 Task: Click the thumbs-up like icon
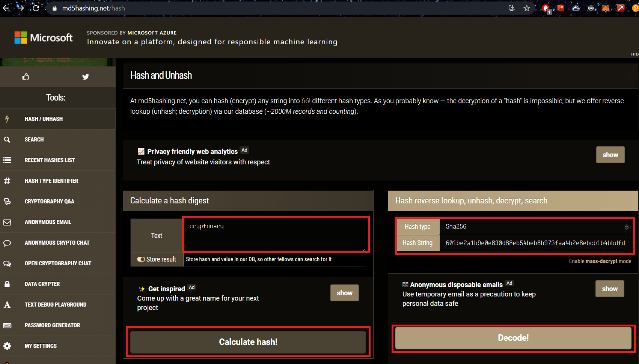26,77
